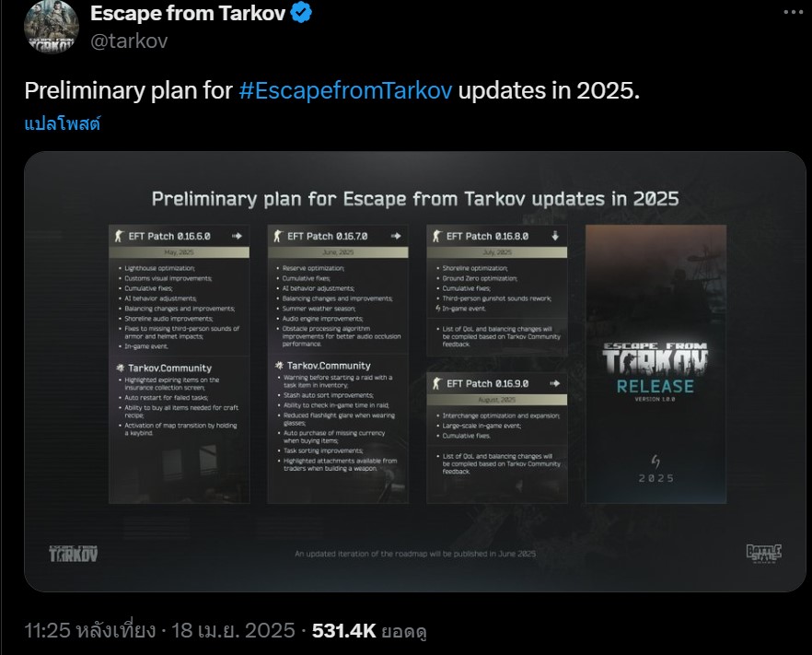Click the arrow next to EFT Patch 0.16.7.0
Image resolution: width=812 pixels, height=655 pixels.
396,236
